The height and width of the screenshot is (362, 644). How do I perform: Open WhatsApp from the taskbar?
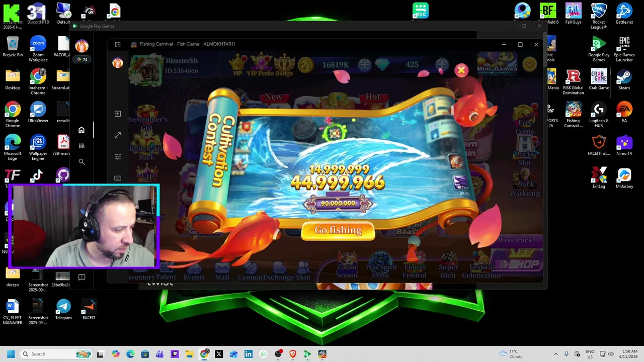coord(263,354)
